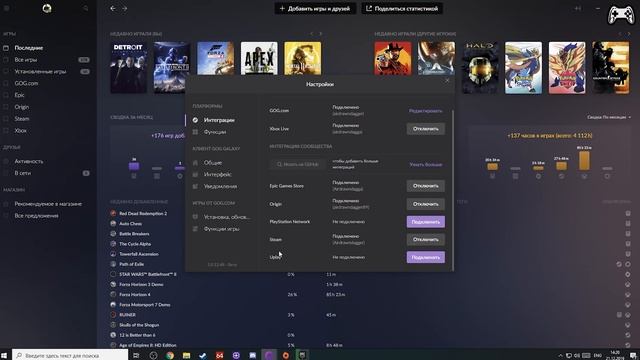
Task: Click Отключить for Epic Games Store
Action: (x=426, y=186)
